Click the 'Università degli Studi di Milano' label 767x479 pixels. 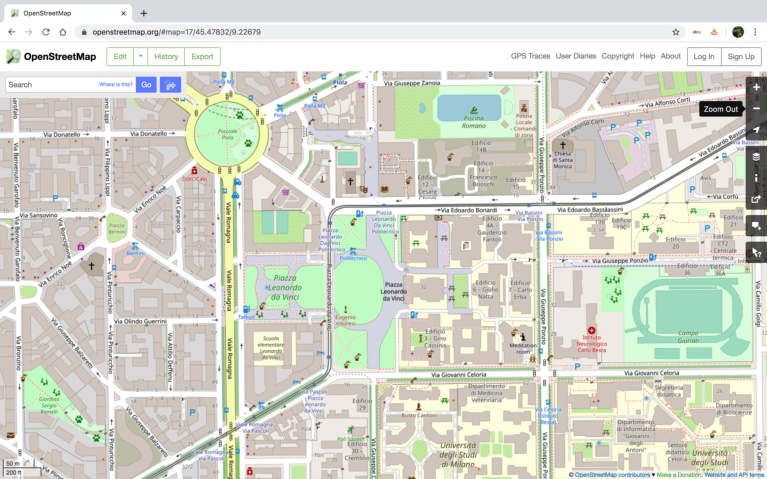point(458,454)
